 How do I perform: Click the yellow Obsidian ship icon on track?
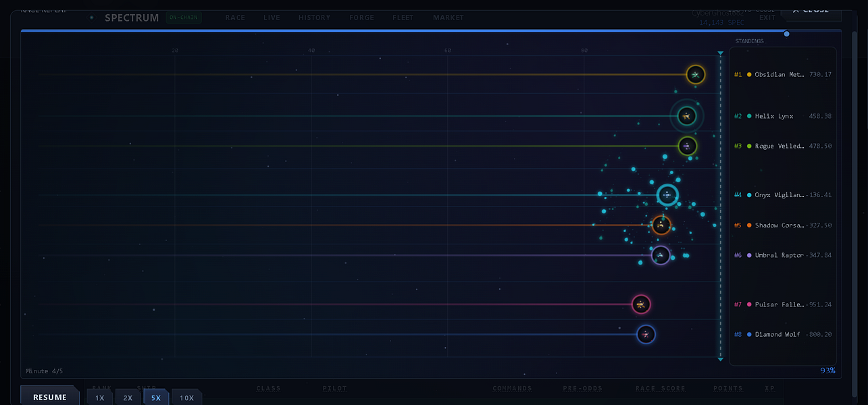[696, 75]
